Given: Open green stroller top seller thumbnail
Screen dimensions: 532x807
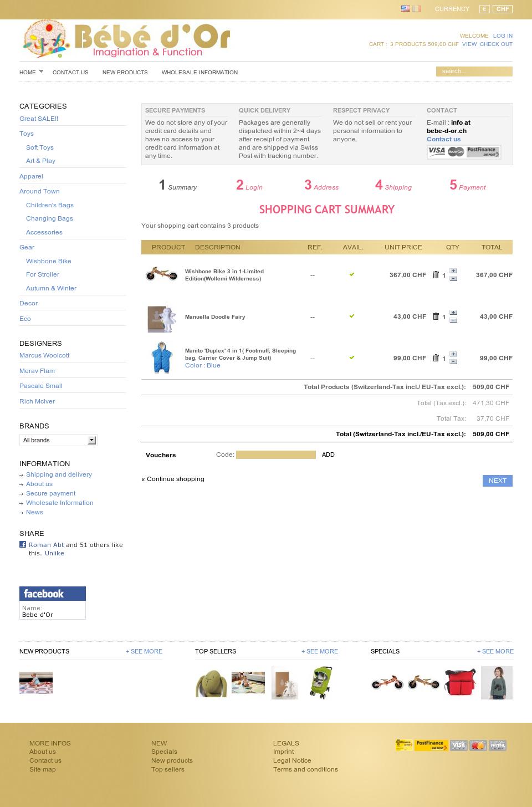Looking at the screenshot, I should [321, 683].
